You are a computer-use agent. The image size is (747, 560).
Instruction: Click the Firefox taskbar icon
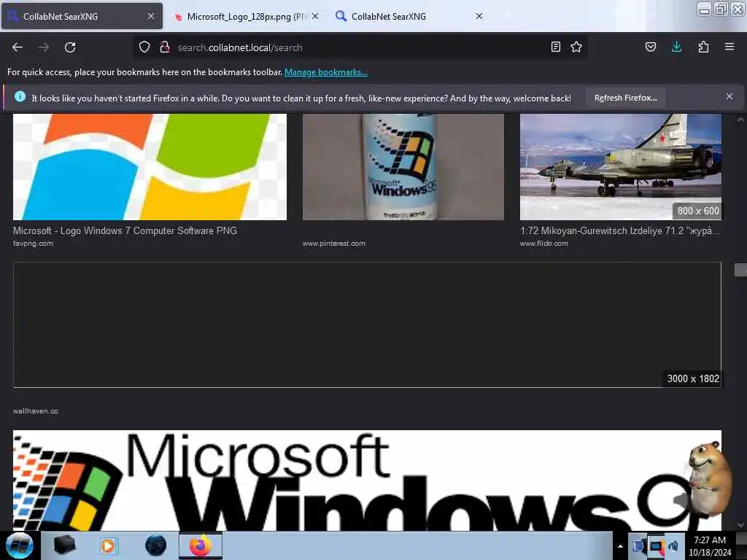click(x=201, y=545)
